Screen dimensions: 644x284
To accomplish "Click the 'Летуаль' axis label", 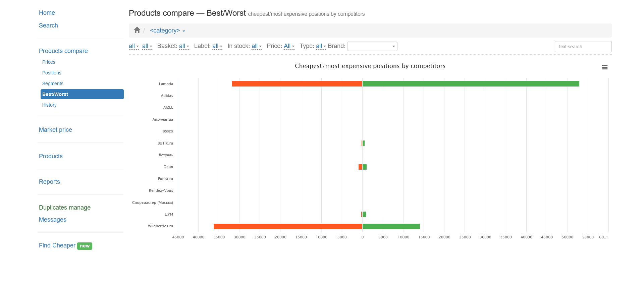I will coord(166,155).
